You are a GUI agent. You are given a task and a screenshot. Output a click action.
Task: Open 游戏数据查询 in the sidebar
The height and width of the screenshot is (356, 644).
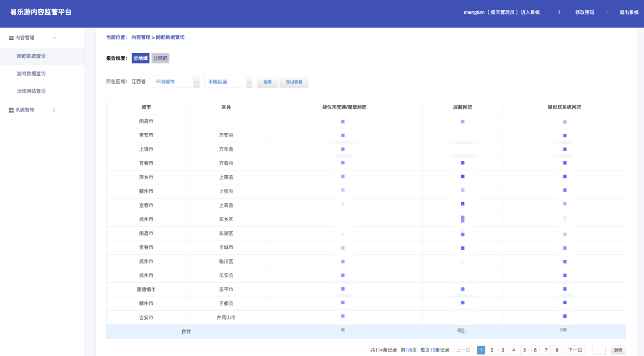click(x=31, y=74)
